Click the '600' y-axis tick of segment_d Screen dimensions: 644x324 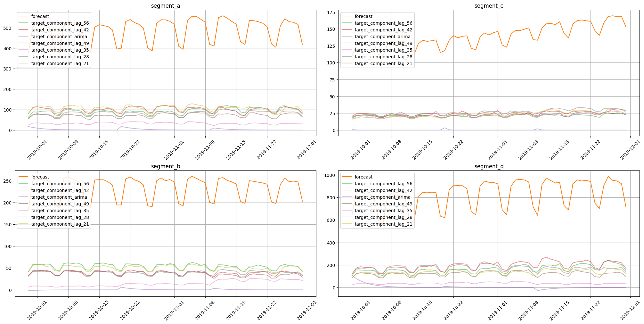[x=331, y=220]
